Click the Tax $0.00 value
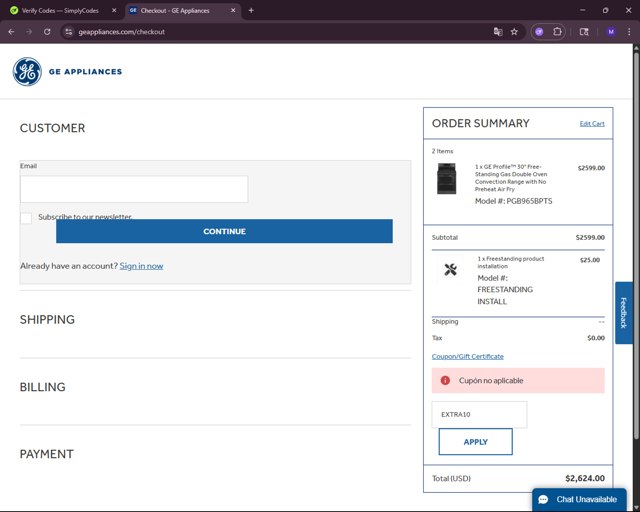The height and width of the screenshot is (512, 640). (596, 338)
